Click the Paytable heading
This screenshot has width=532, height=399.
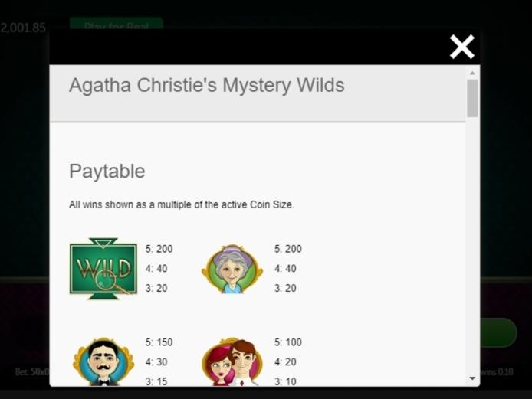click(107, 171)
